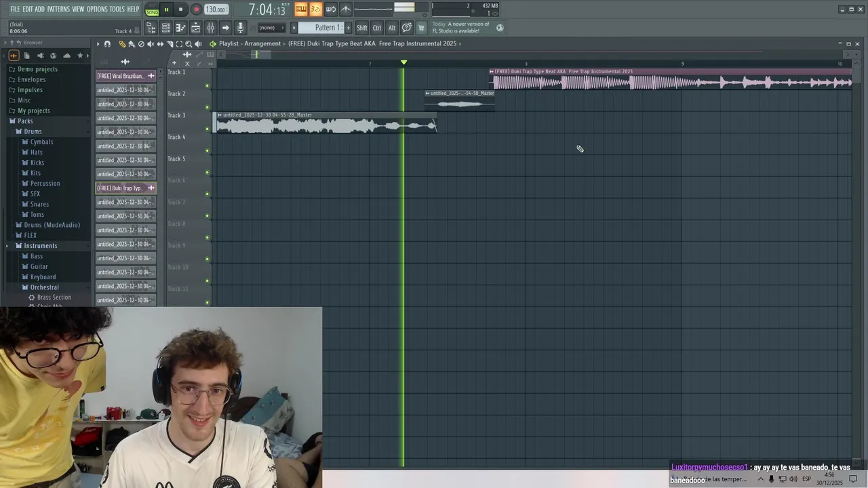Toggle the 3-2-1 countdown before recording
Image resolution: width=868 pixels, height=488 pixels.
click(315, 9)
